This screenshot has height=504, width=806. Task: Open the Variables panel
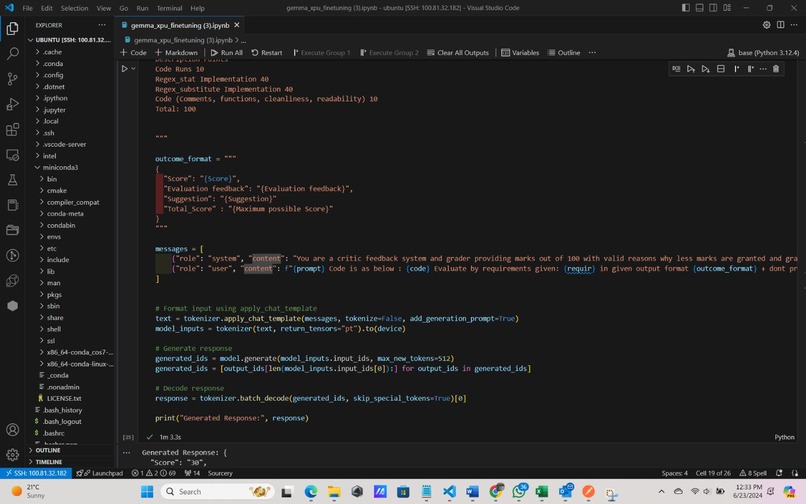pos(520,52)
